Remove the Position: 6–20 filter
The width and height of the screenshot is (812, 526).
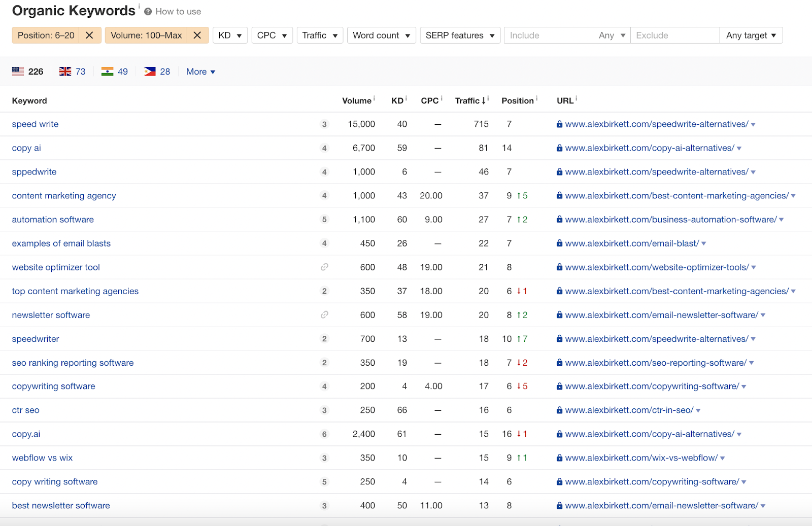point(89,36)
